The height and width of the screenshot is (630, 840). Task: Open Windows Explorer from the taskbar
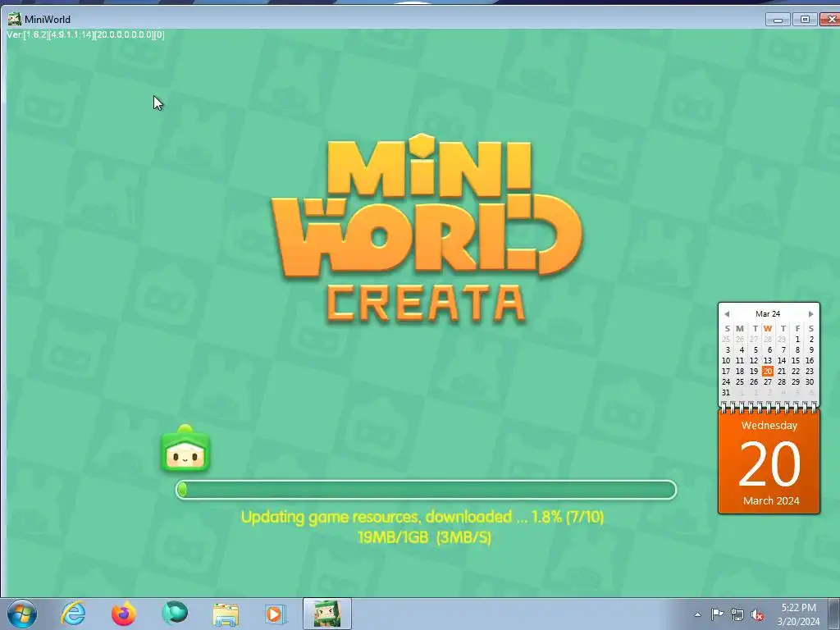pos(226,614)
